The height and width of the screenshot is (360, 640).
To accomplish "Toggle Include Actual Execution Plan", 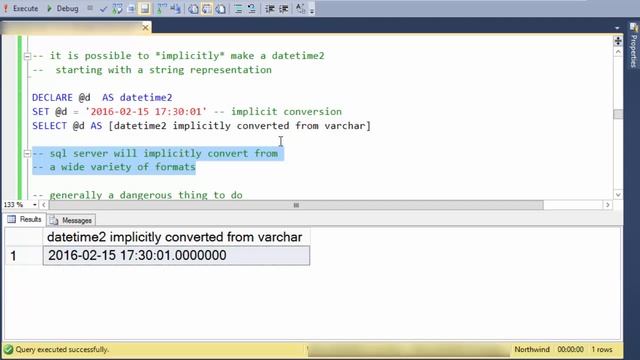I will pyautogui.click(x=162, y=9).
